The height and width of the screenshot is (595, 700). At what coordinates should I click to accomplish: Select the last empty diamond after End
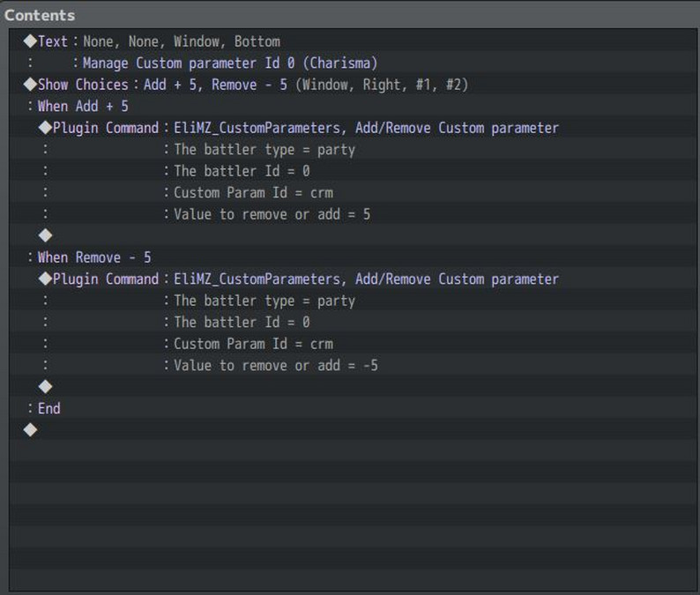coord(30,430)
